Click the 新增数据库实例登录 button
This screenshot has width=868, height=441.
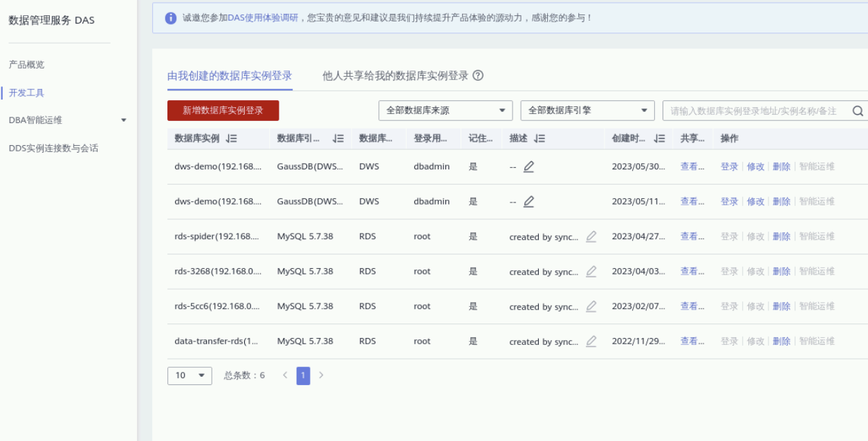(x=223, y=111)
